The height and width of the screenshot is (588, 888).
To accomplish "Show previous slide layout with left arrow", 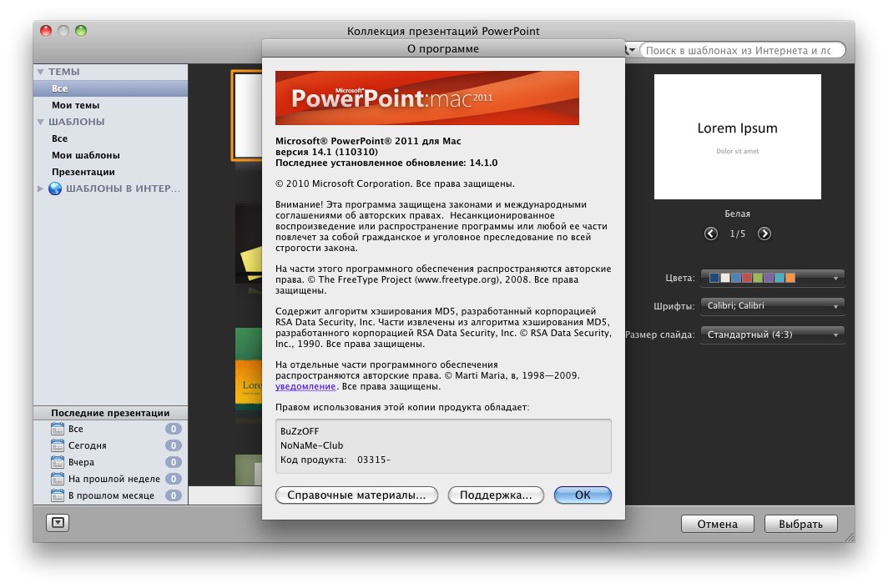I will [711, 234].
